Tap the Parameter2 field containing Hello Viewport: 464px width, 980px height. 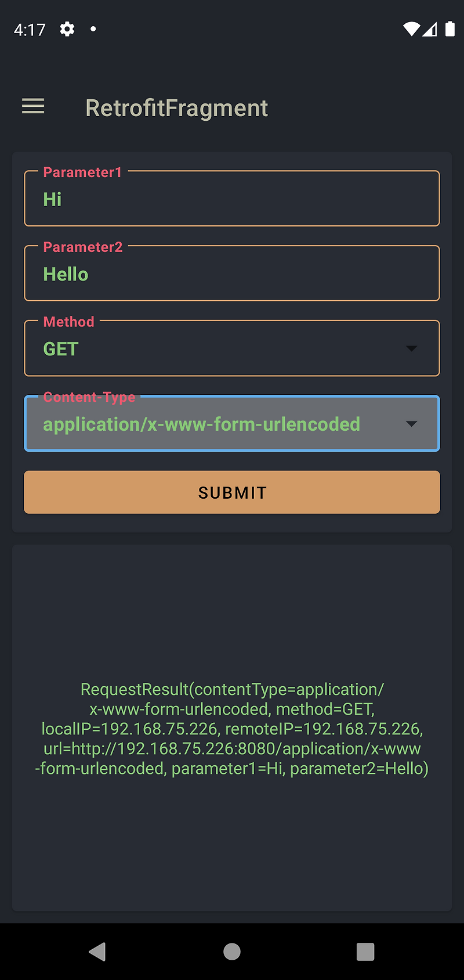click(232, 273)
